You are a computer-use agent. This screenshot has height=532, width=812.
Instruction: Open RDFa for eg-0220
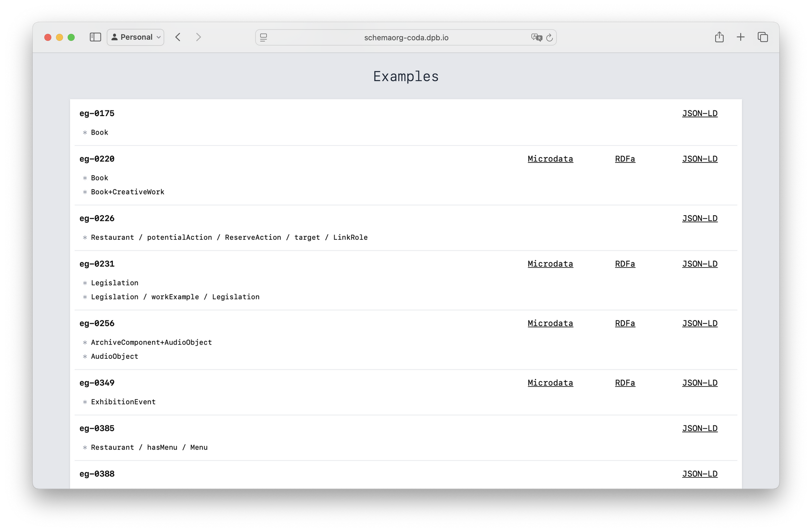click(625, 159)
